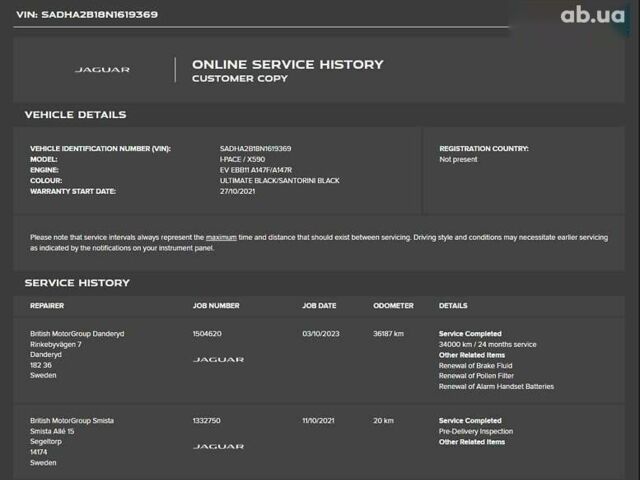Click the 'CUSTOMER COPY' subtitle
Viewport: 640px width, 480px height.
[x=240, y=79]
